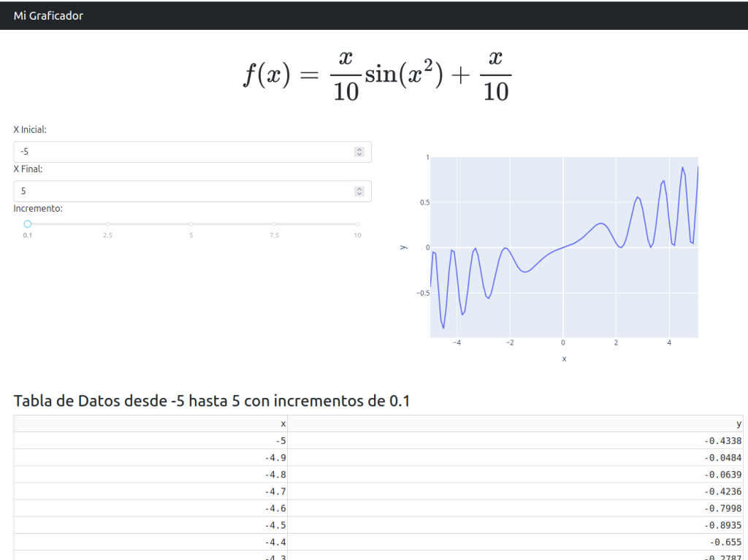
Task: Click the f(x) formula heading
Action: (377, 77)
